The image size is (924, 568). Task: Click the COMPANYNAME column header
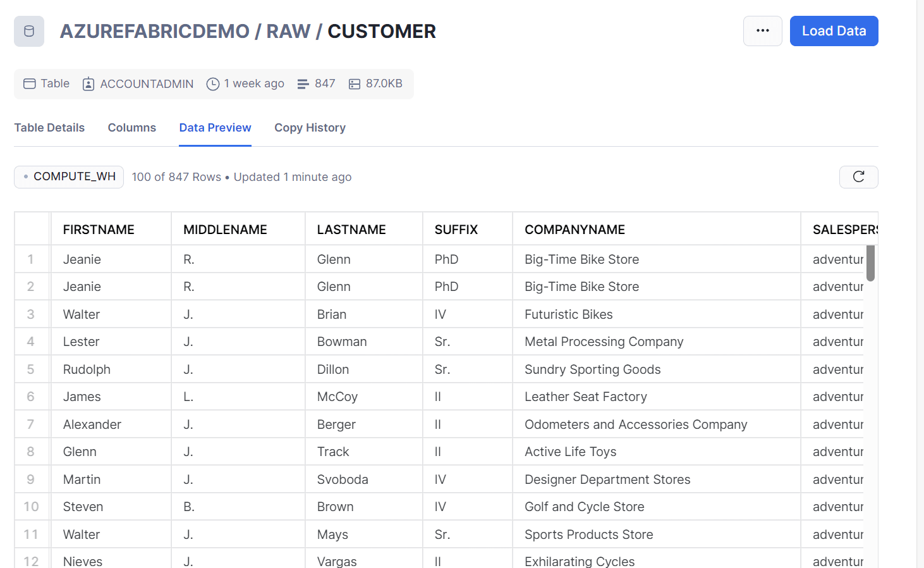click(x=574, y=230)
